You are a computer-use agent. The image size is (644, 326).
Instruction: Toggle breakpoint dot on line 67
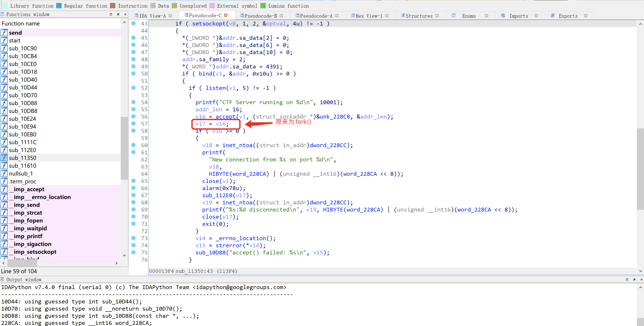coord(133,195)
